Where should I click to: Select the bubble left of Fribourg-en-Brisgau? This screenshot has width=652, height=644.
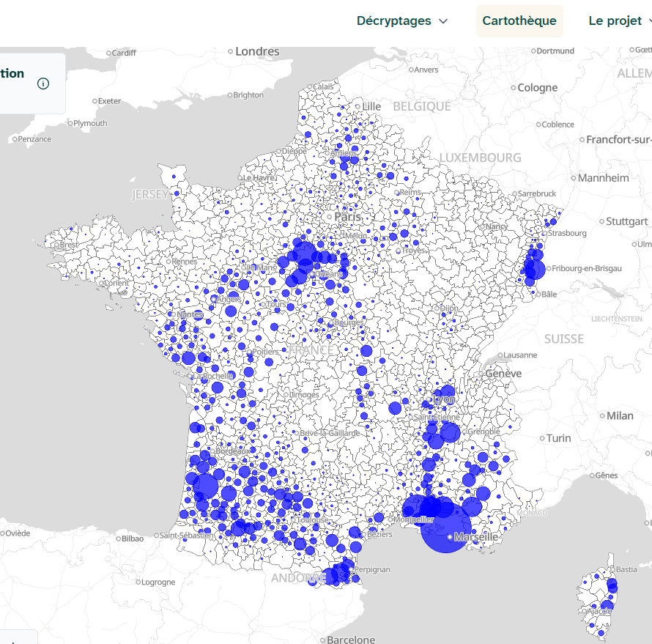tap(535, 269)
